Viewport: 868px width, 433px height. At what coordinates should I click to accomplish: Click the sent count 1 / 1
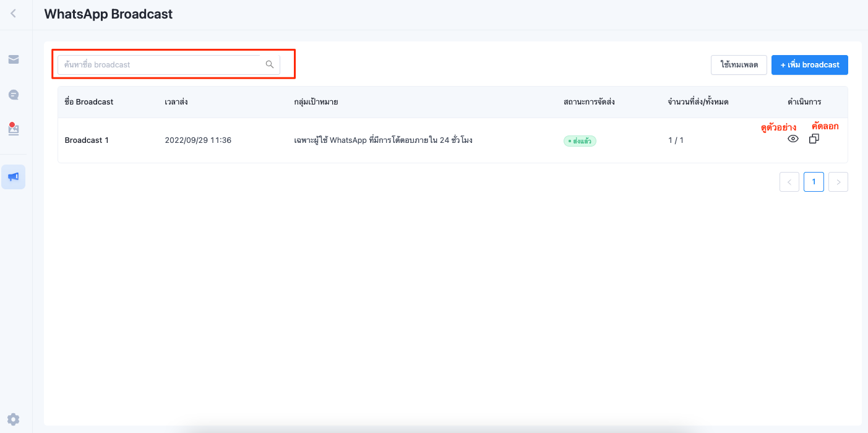(x=676, y=140)
